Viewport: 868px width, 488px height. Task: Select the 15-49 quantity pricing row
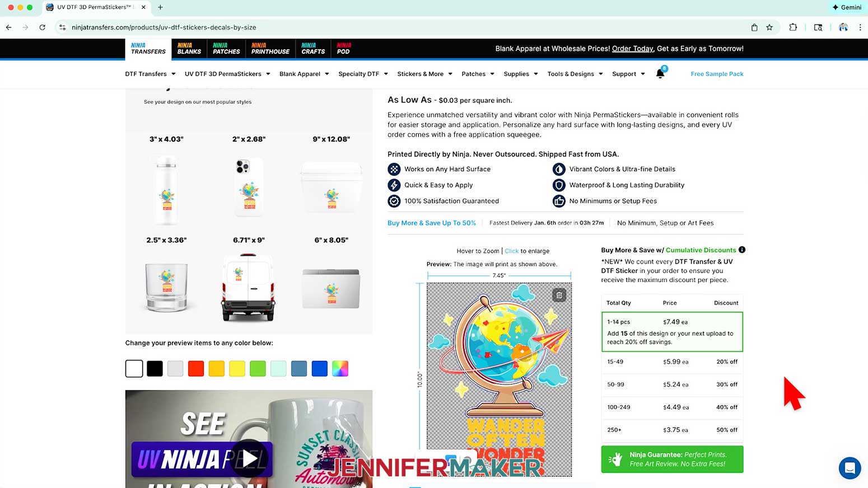(x=672, y=362)
